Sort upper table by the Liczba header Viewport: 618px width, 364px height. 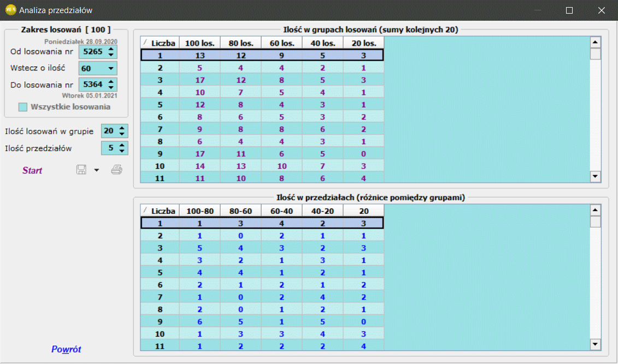160,43
